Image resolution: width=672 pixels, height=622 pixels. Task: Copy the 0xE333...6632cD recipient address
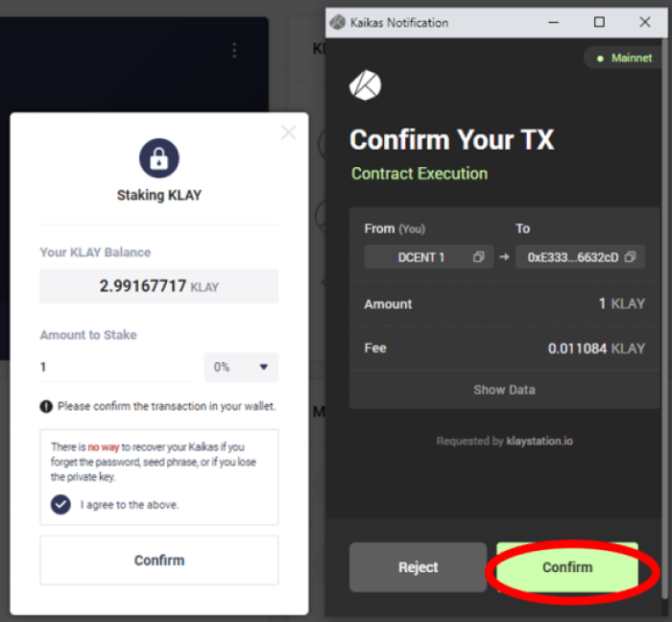630,257
